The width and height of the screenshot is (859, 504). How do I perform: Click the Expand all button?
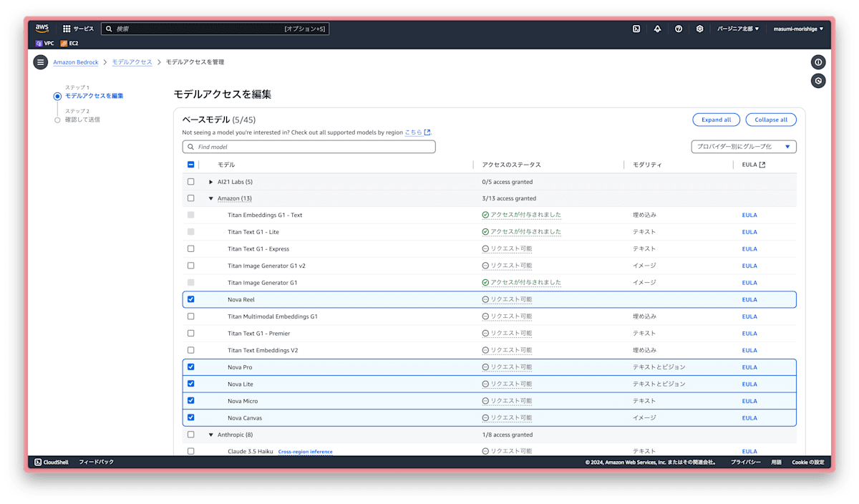coord(717,120)
